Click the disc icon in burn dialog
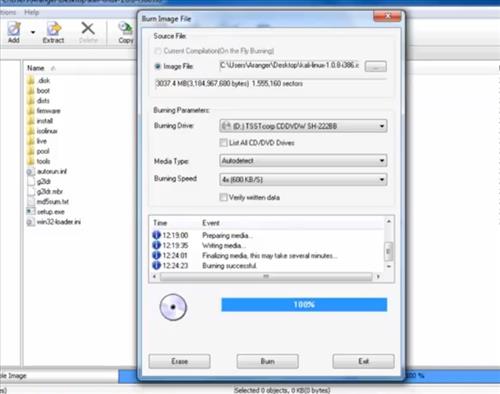Image resolution: width=500 pixels, height=394 pixels. 173,307
